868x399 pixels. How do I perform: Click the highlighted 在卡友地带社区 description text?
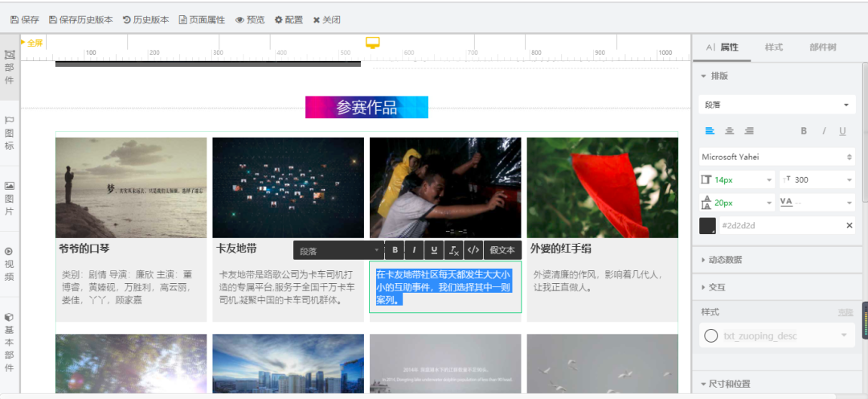coord(444,287)
